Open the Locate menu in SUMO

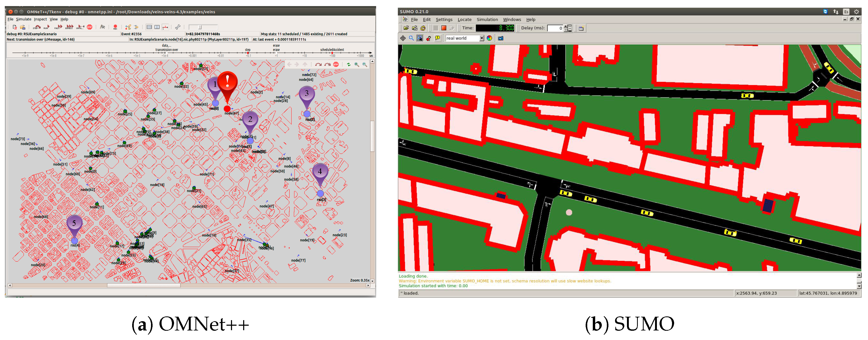[464, 20]
